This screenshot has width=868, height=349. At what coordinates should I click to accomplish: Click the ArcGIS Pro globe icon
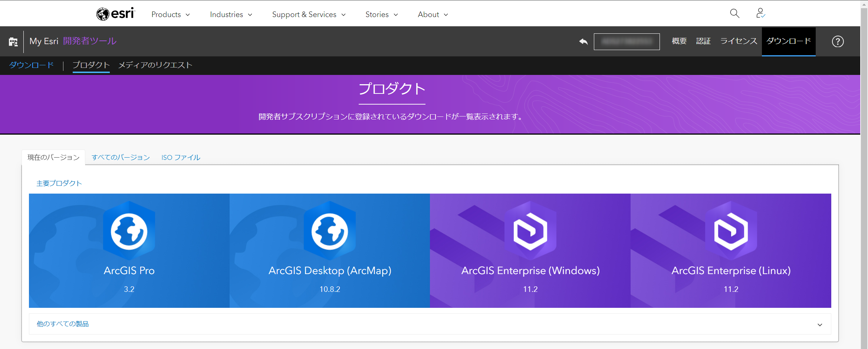click(x=129, y=231)
